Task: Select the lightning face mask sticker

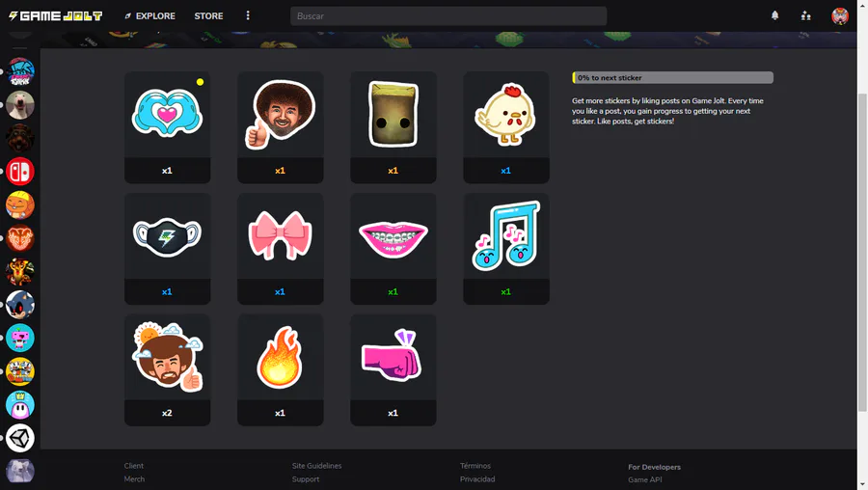Action: [x=167, y=236]
